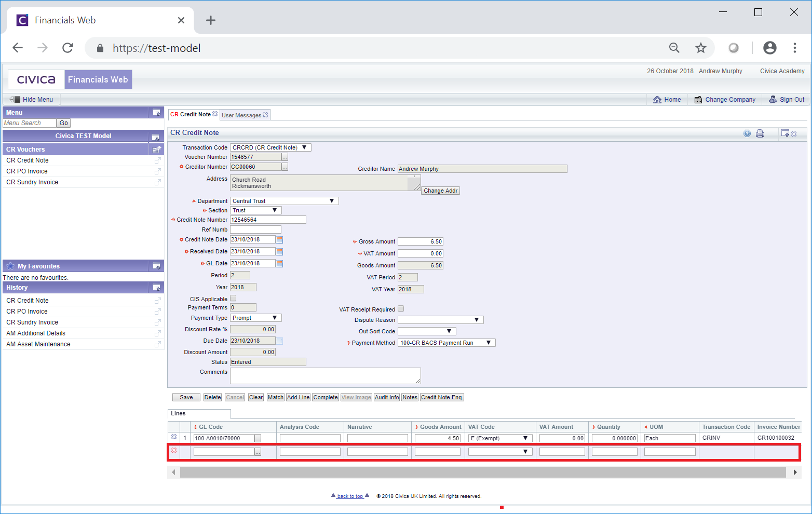The width and height of the screenshot is (812, 514).
Task: Click the Match button
Action: tap(276, 397)
